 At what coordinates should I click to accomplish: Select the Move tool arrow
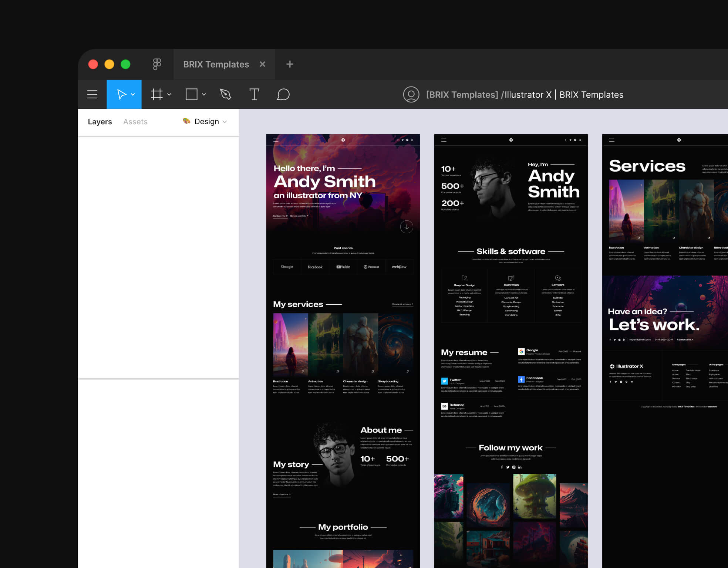point(121,94)
